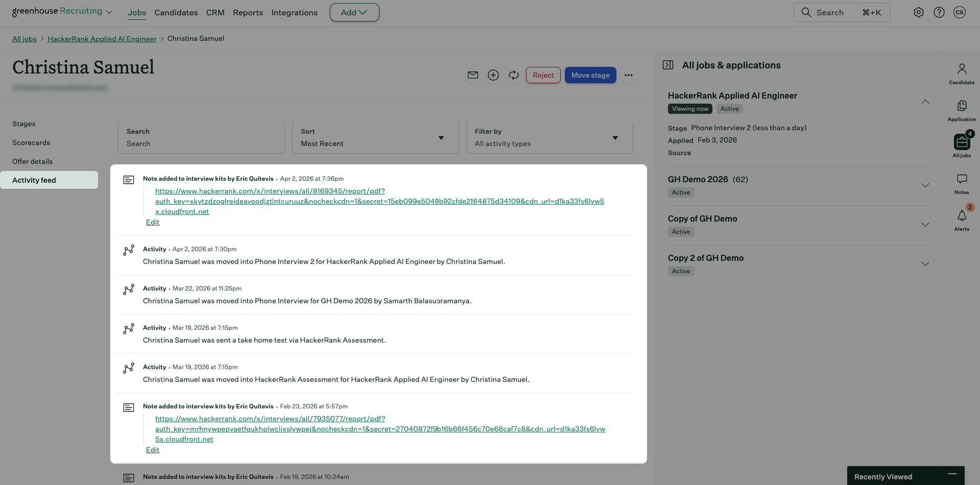This screenshot has width=980, height=485.
Task: Open the three-dot more actions menu
Action: (629, 75)
